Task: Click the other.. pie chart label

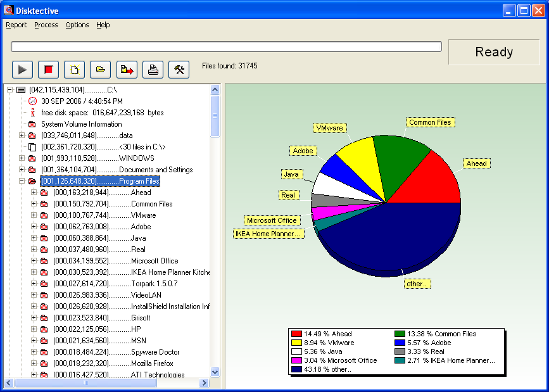Action: tap(417, 284)
